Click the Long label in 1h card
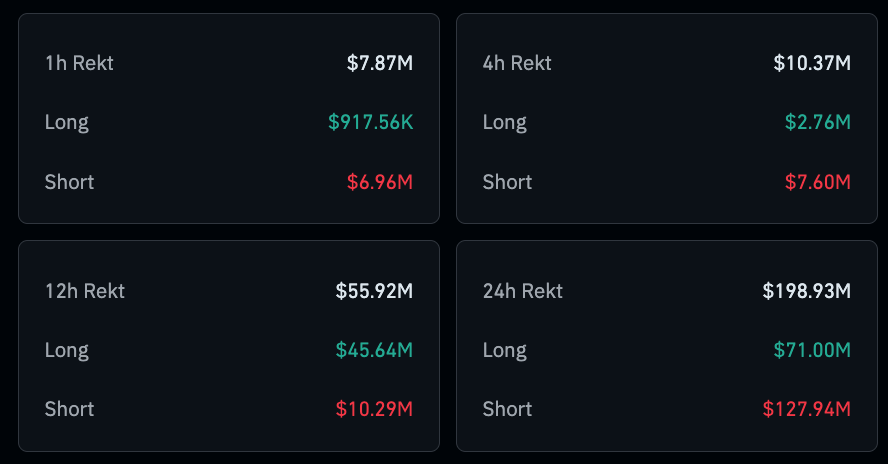The height and width of the screenshot is (464, 888). point(67,122)
